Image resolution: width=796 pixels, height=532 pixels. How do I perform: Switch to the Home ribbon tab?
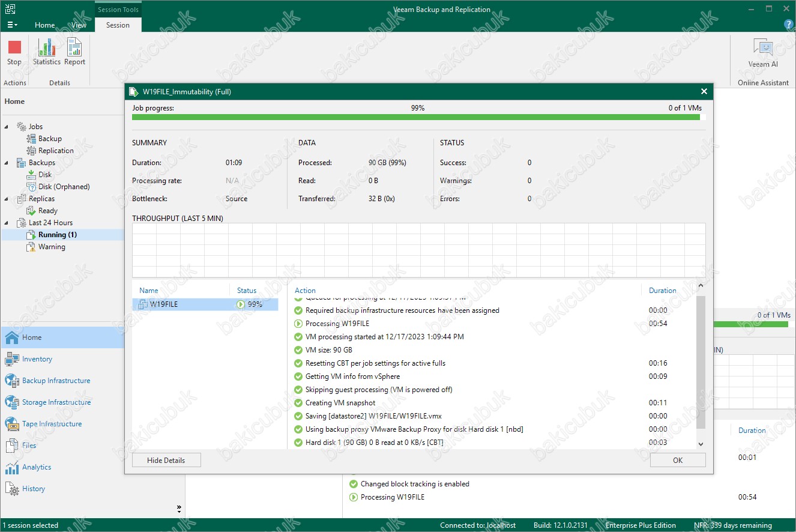[x=45, y=25]
